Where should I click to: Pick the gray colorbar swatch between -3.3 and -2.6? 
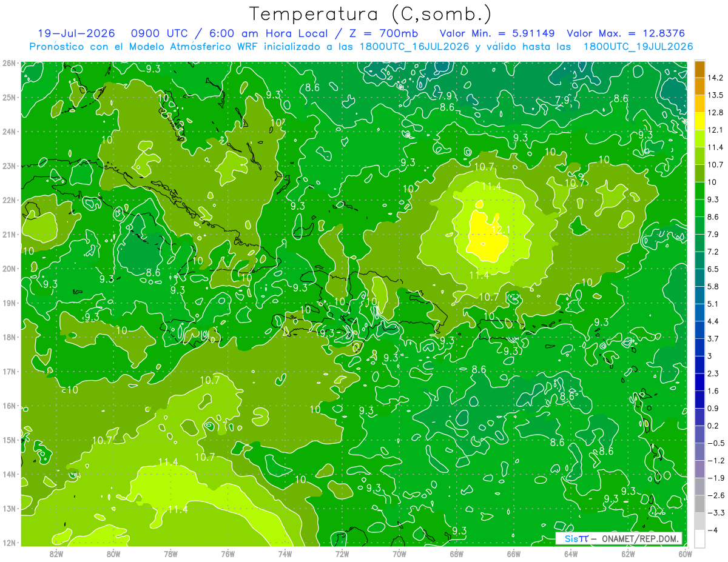(699, 504)
